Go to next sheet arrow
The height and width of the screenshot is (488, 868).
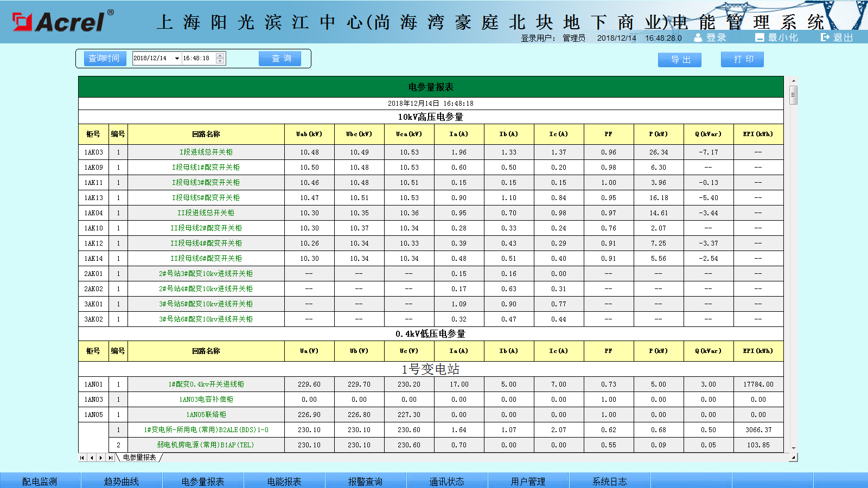[x=101, y=458]
